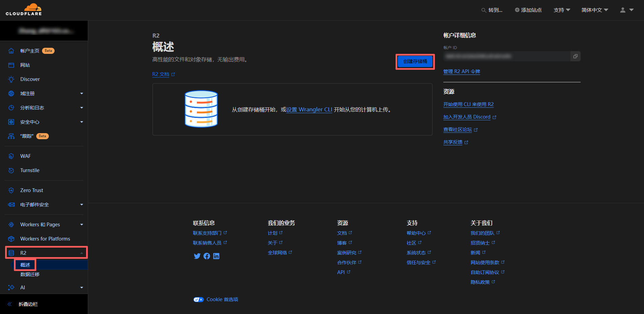The image size is (644, 314).
Task: Open the 简体中文 language dropdown
Action: point(595,10)
